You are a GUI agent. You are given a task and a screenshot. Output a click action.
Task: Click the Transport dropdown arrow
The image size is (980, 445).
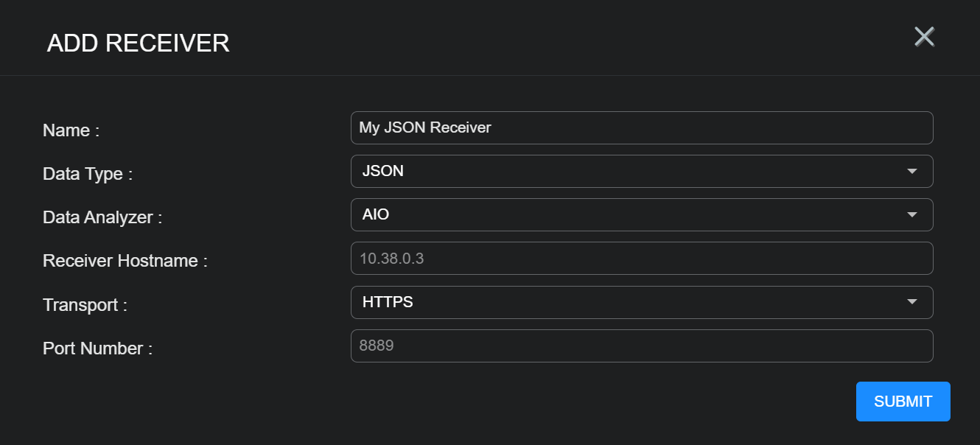[x=912, y=302]
